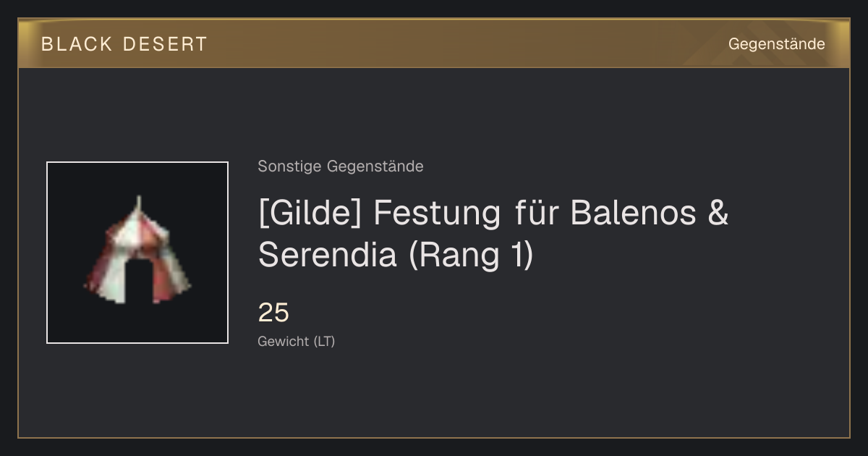Open the BLACK DESERT logo link

pyautogui.click(x=124, y=44)
